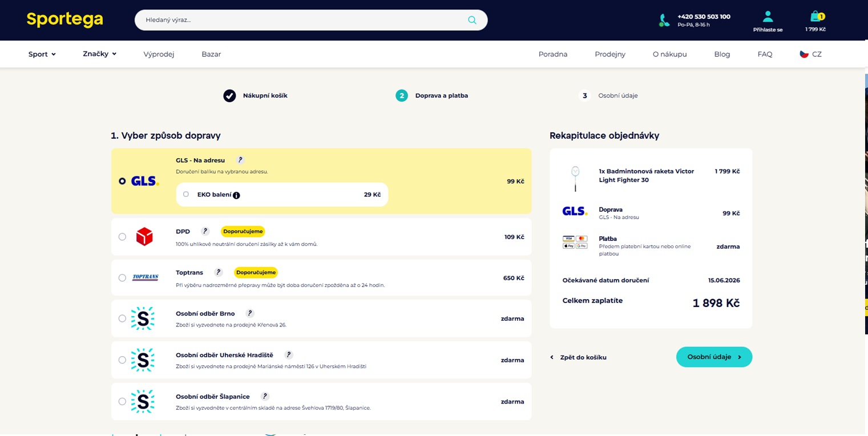The image size is (868, 436).
Task: Click the Doporučujeme badge on DPD
Action: coord(243,231)
